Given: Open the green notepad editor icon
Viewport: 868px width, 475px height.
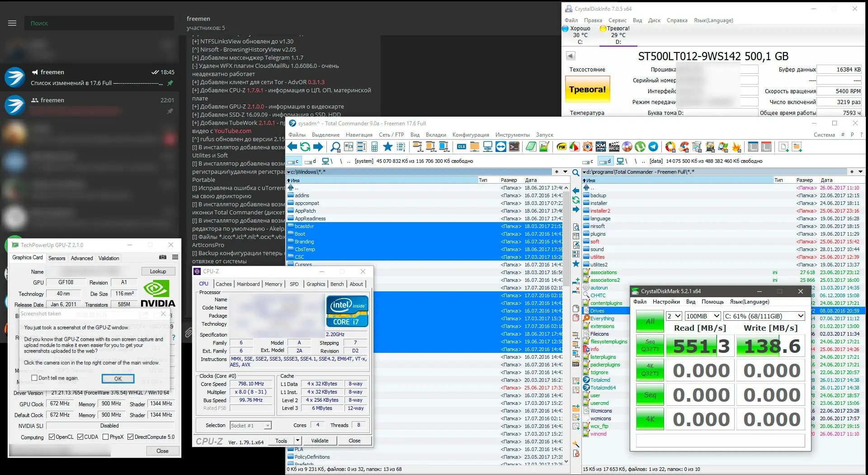Looking at the screenshot, I should [x=531, y=147].
